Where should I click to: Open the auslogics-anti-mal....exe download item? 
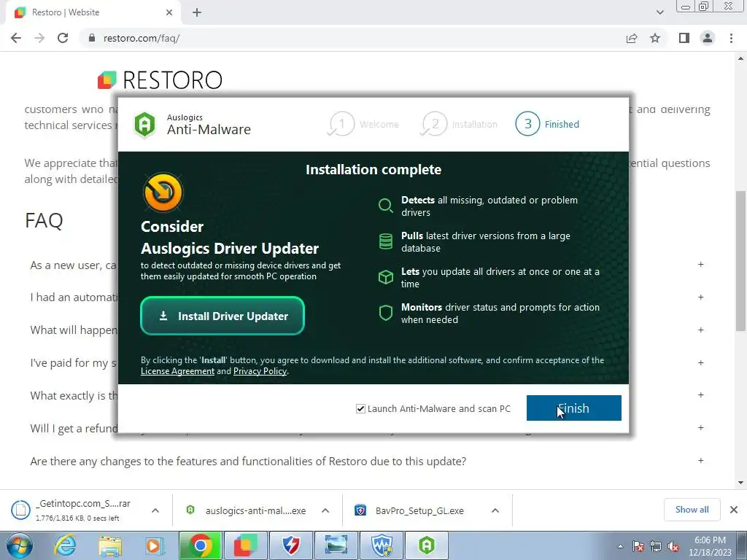coord(247,510)
